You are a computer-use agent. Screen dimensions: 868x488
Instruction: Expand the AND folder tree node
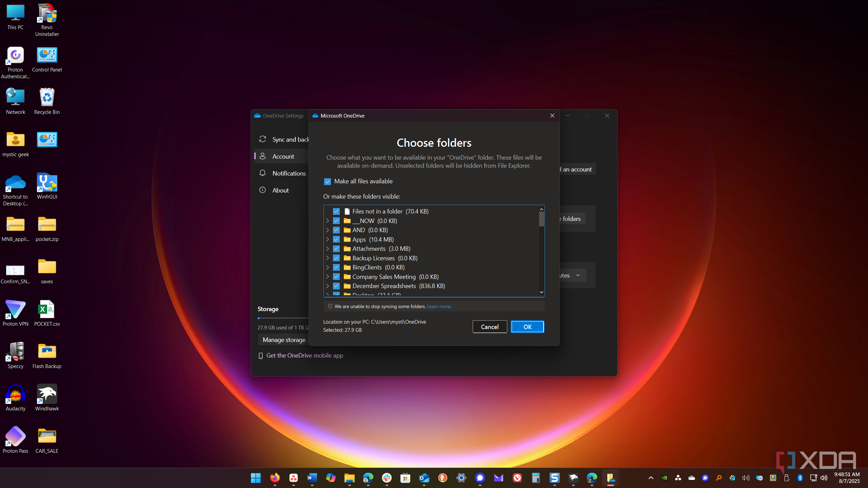point(328,230)
